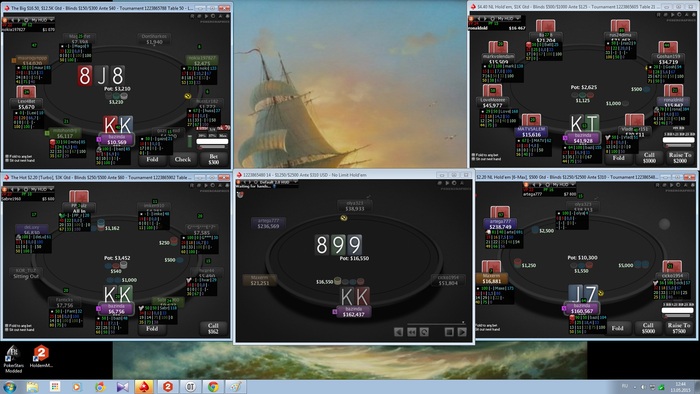Image resolution: width=700 pixels, height=394 pixels.
Task: Open PokerStars from the taskbar
Action: click(x=144, y=387)
